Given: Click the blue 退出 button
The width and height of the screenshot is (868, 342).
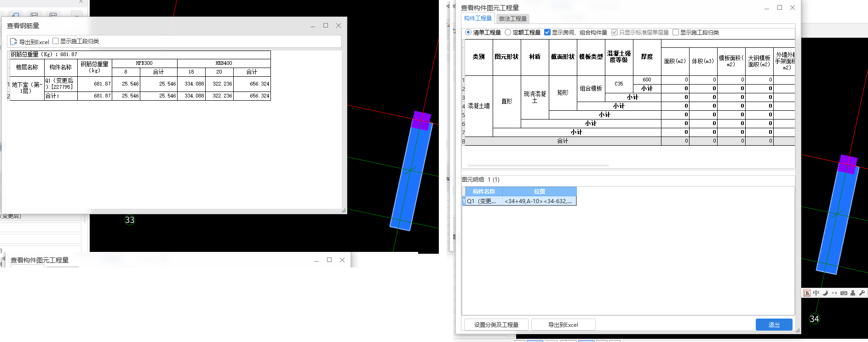Looking at the screenshot, I should 774,325.
